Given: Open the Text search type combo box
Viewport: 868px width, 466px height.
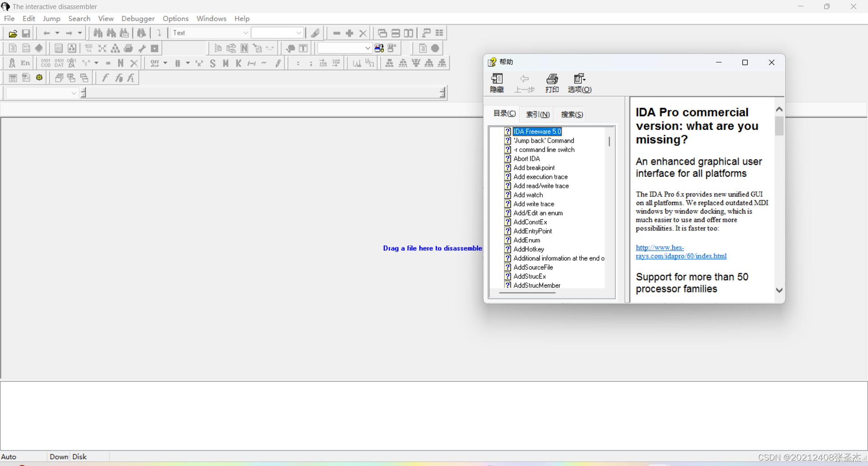Looking at the screenshot, I should pos(210,33).
